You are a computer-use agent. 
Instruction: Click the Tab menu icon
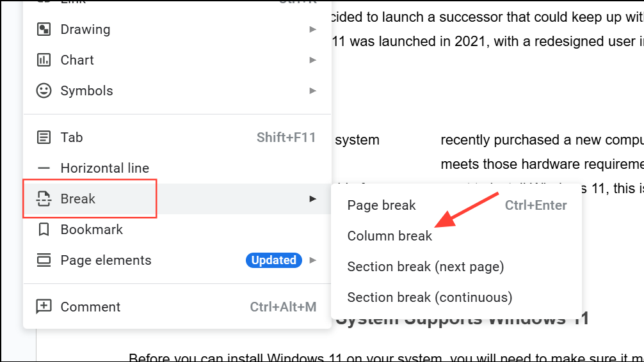44,138
